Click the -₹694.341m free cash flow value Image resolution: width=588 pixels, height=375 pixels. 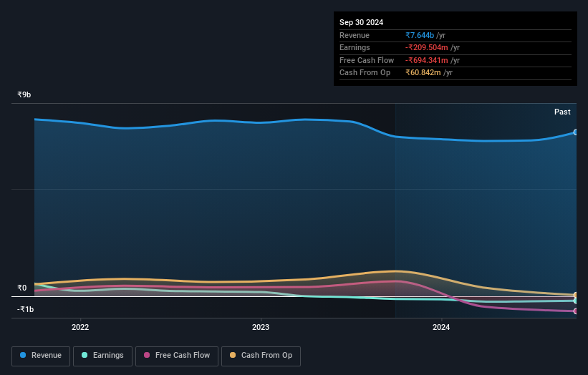tap(426, 60)
